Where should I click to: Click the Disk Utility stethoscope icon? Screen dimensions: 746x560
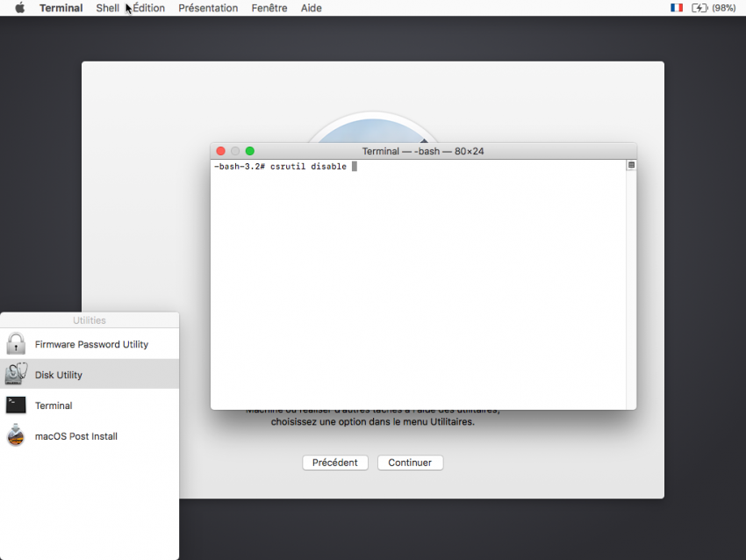[16, 374]
